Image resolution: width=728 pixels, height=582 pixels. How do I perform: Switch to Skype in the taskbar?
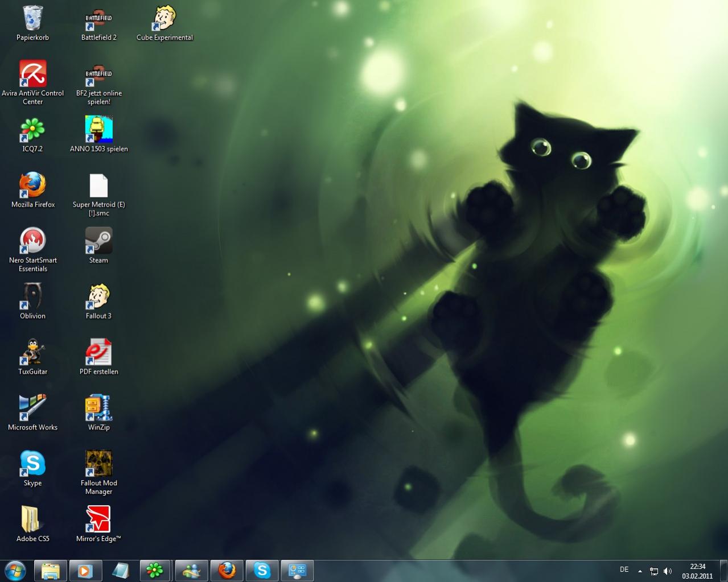[262, 571]
